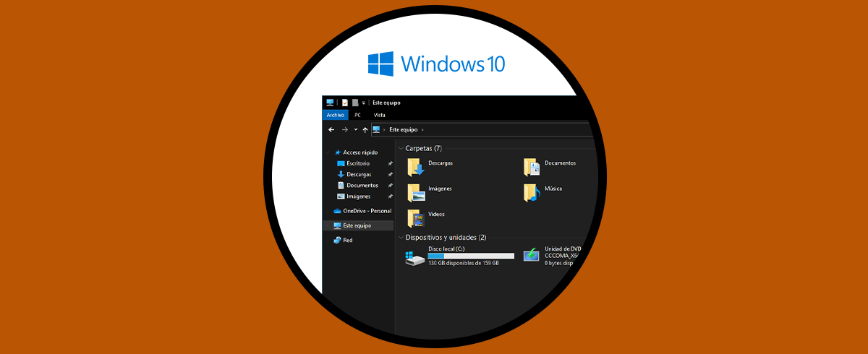Click the Red network icon
868x354 pixels.
[337, 240]
